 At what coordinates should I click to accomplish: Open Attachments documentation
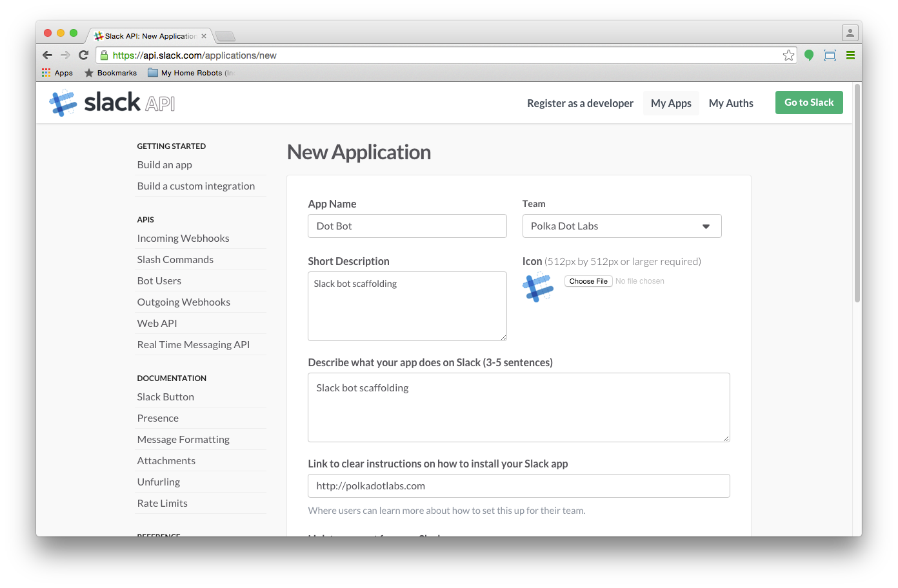point(166,461)
